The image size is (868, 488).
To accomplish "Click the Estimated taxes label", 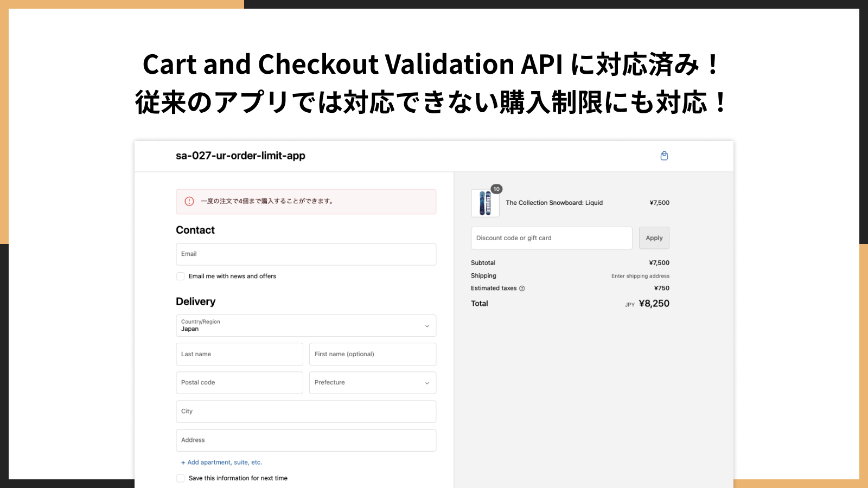I will (x=494, y=288).
